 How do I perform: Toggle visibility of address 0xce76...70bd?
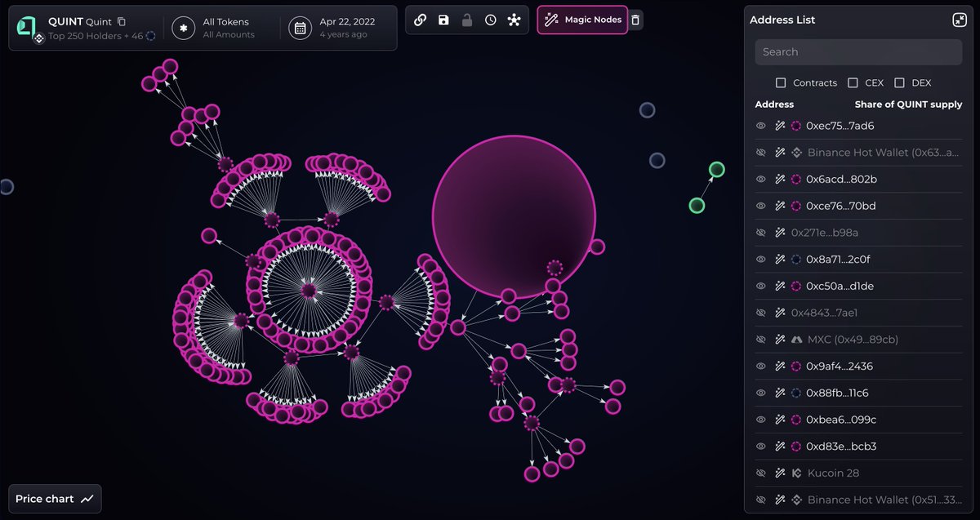760,206
